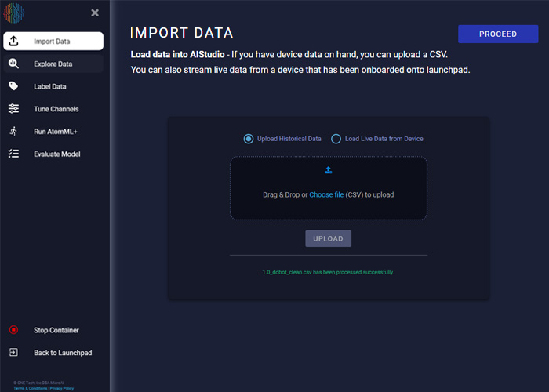This screenshot has width=549, height=392.
Task: Select Back to Launchpad label
Action: [63, 353]
